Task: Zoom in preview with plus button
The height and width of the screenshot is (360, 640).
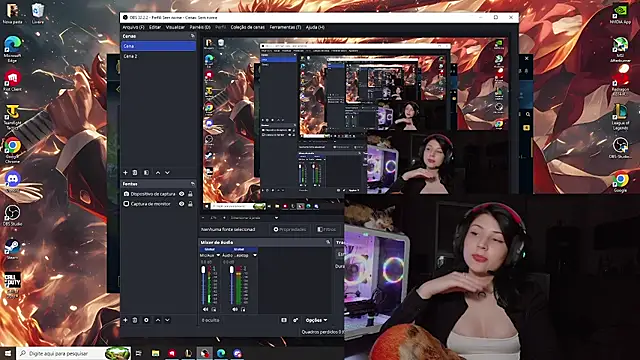Action: pos(224,218)
